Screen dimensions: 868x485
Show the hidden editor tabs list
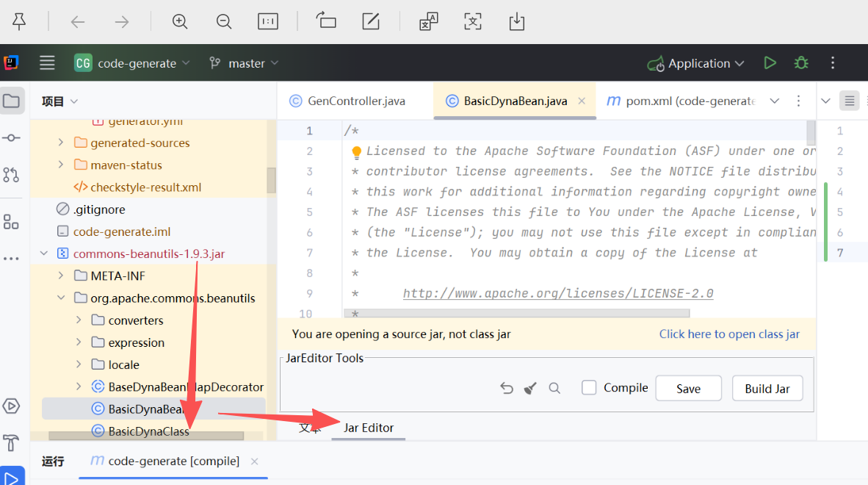(x=775, y=101)
